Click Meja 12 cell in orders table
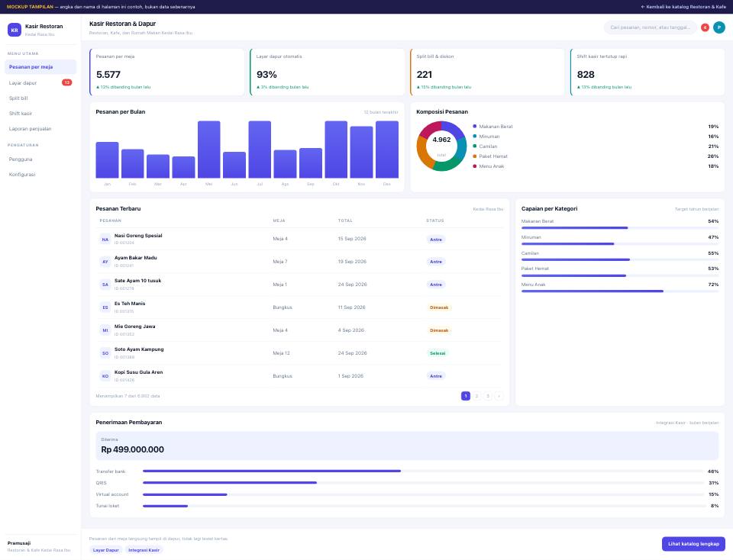 (x=282, y=353)
